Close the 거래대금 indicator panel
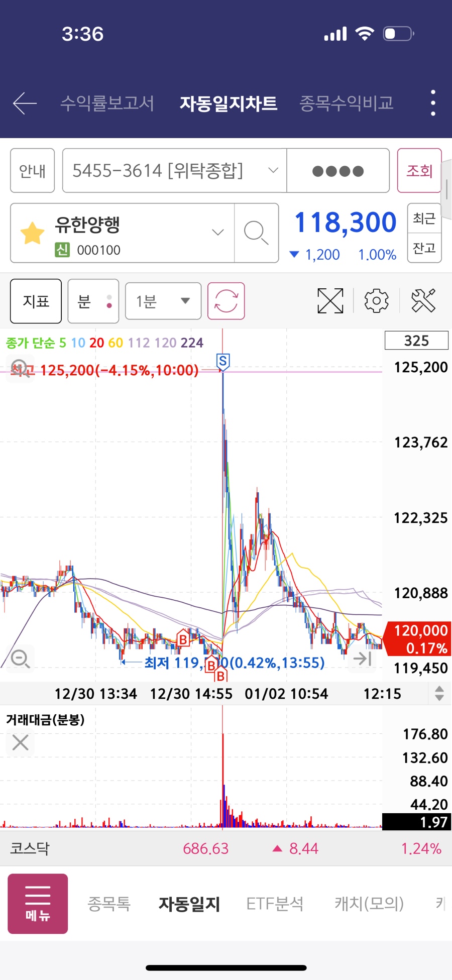The width and height of the screenshot is (452, 980). point(20,742)
